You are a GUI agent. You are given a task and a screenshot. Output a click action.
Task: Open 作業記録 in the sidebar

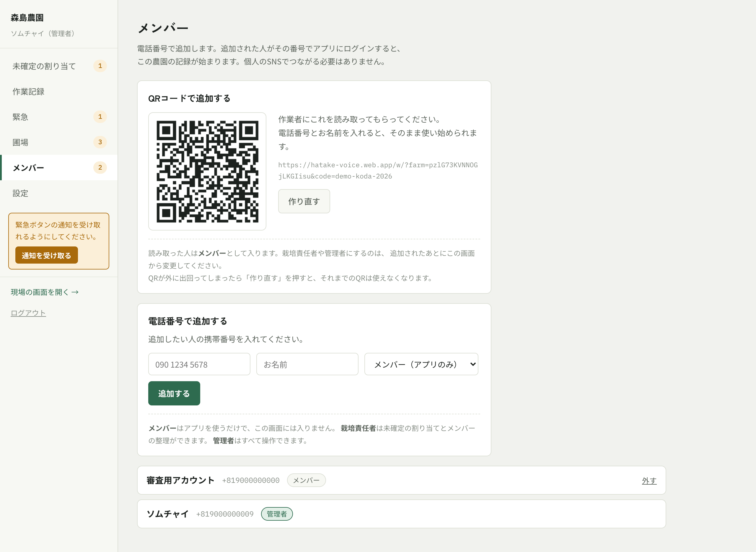(x=59, y=92)
